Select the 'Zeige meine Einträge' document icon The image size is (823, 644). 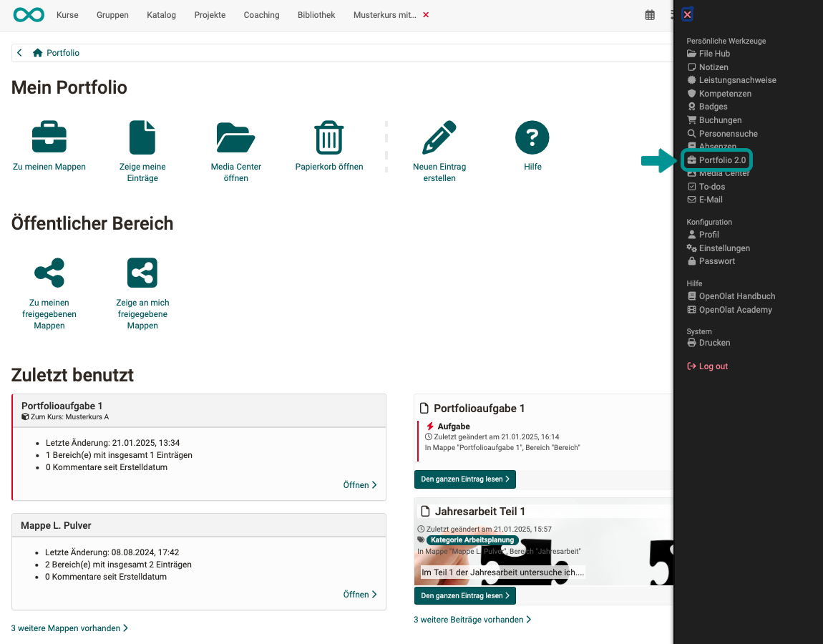tap(142, 137)
